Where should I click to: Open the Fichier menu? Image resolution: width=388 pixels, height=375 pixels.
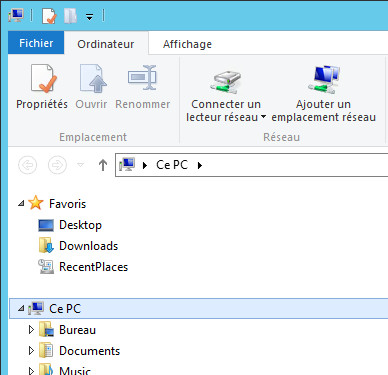coord(36,43)
